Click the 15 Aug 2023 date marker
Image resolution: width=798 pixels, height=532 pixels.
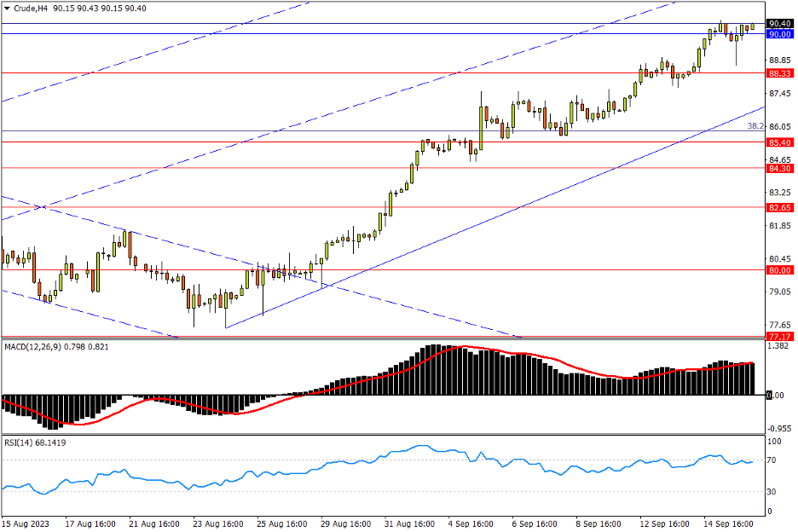click(x=25, y=523)
